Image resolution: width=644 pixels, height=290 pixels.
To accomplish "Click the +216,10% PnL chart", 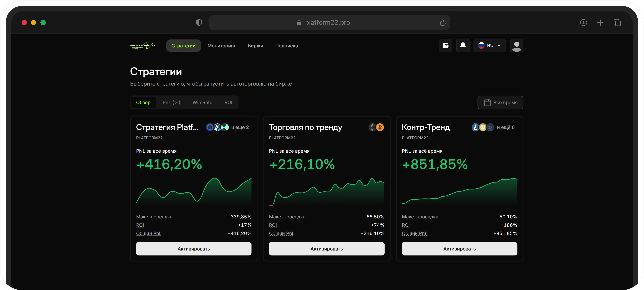I will [x=326, y=192].
